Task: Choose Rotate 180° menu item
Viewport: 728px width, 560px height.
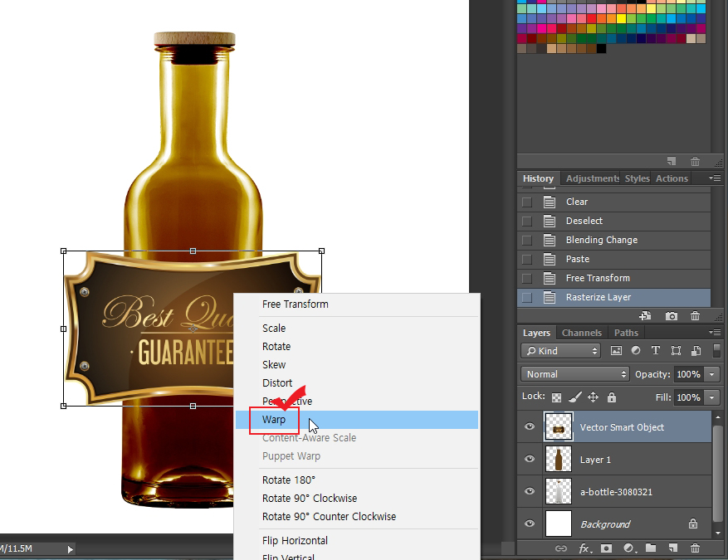Action: [357, 480]
